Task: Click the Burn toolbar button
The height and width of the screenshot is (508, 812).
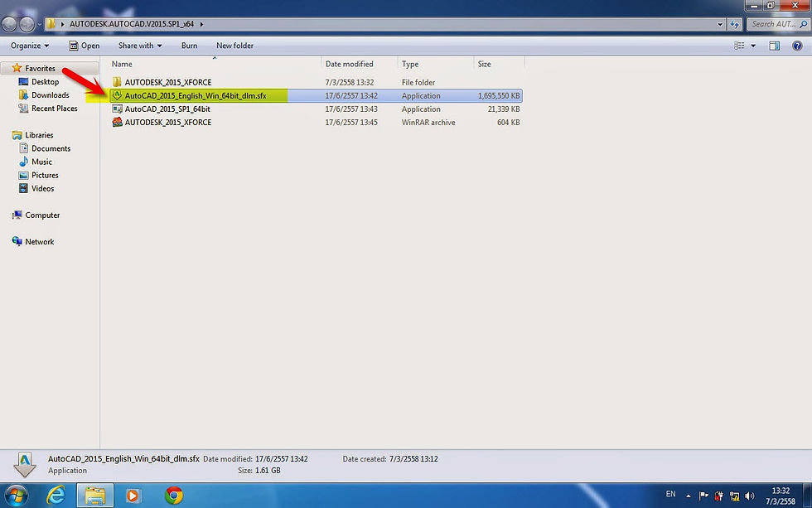Action: click(x=189, y=46)
